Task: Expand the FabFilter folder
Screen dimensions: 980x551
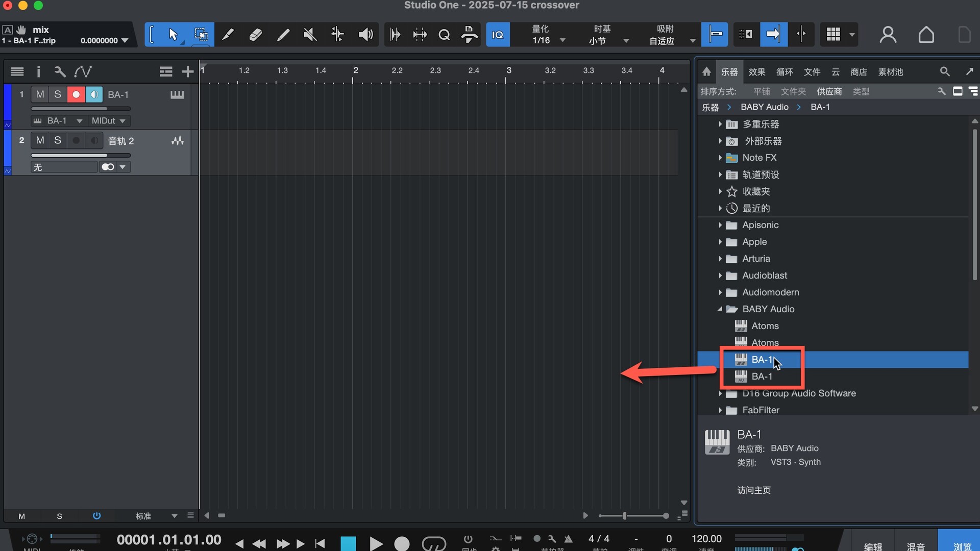Action: tap(720, 410)
